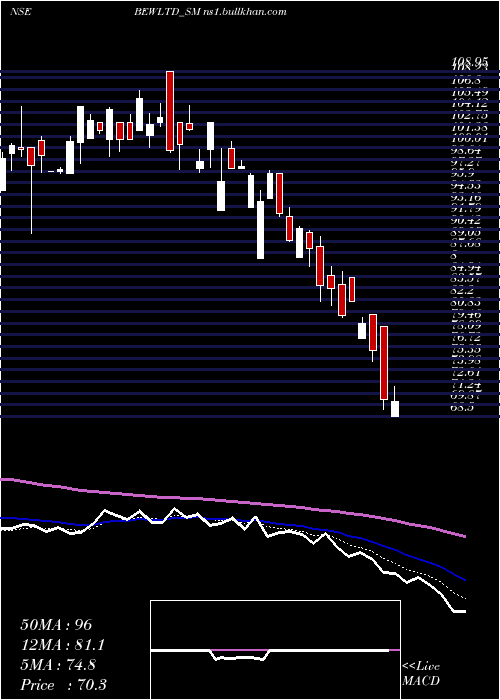Click the tallest red candlestick at the peak

click(x=170, y=111)
